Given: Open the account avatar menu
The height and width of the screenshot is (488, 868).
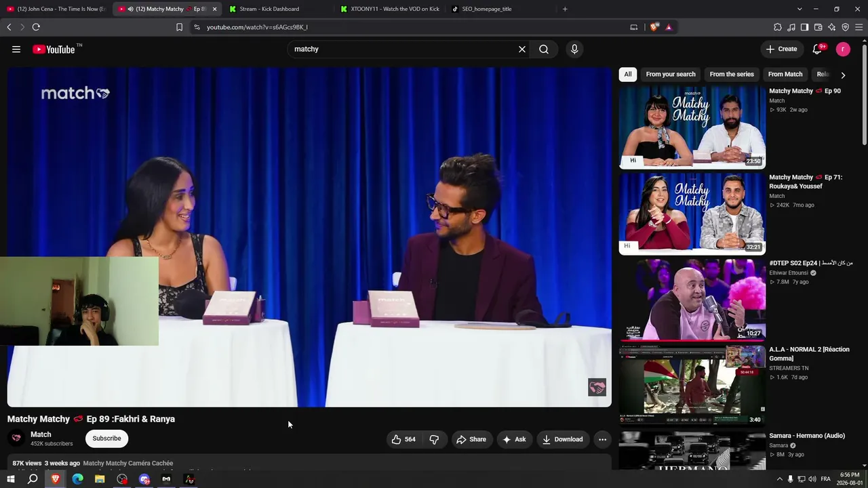Looking at the screenshot, I should click(x=843, y=49).
